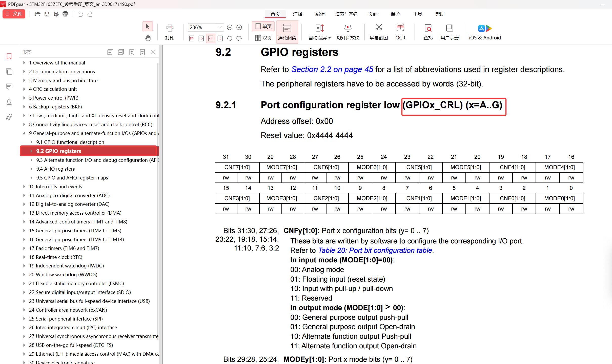Switch to the 编辑 edit tab
The height and width of the screenshot is (364, 612).
click(x=320, y=14)
